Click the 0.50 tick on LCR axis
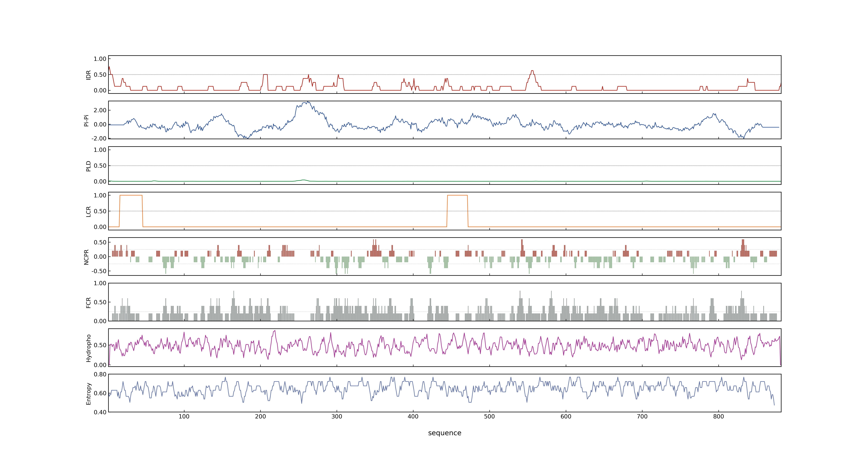 100,211
